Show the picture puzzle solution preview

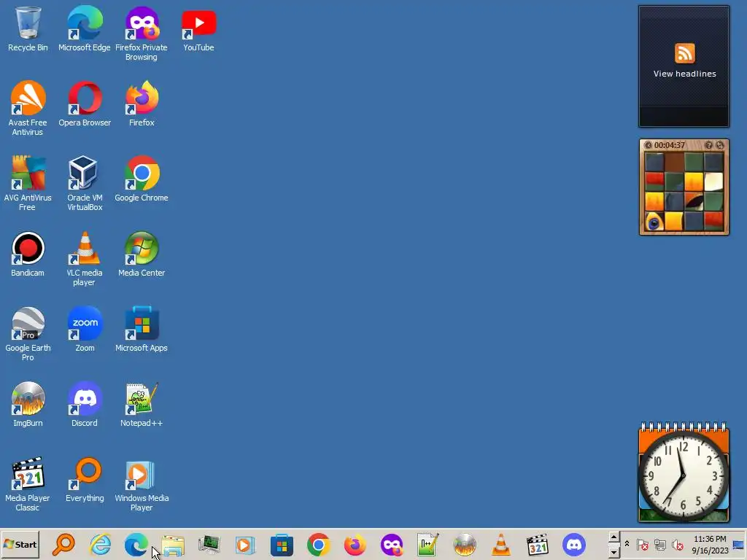(x=709, y=145)
